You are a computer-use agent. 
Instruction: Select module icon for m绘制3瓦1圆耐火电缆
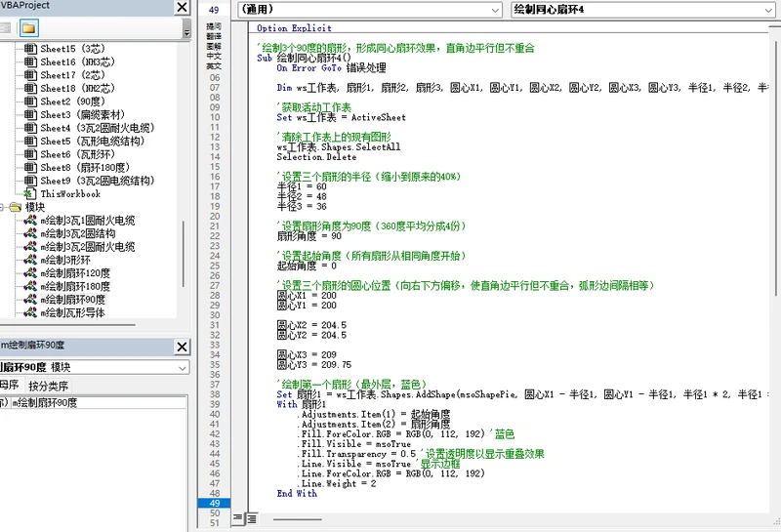[30, 221]
